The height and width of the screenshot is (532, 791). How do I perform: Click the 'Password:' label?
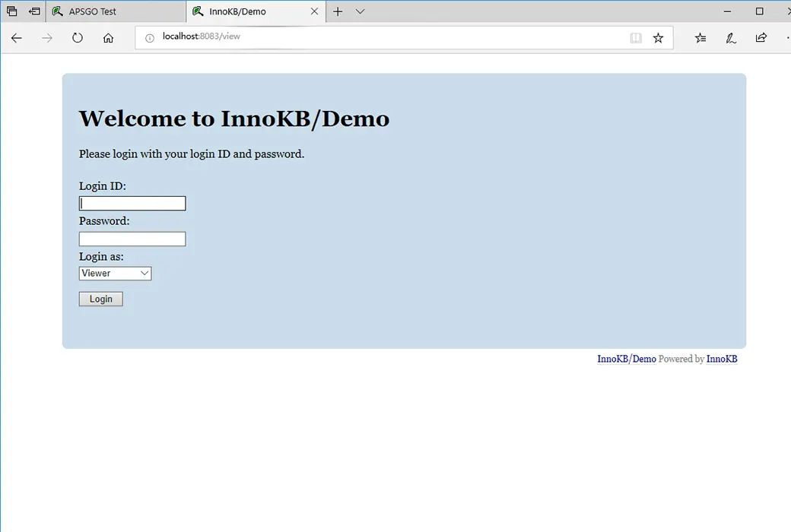[x=104, y=221]
